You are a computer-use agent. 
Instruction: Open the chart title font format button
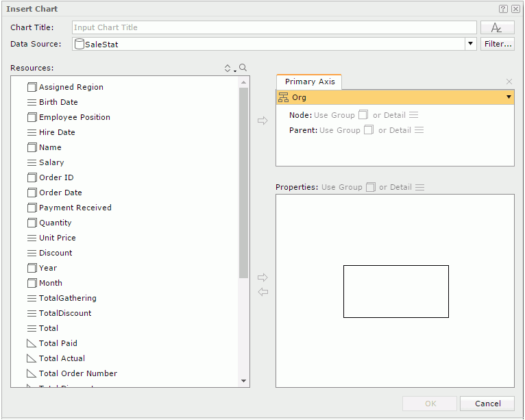click(x=497, y=27)
